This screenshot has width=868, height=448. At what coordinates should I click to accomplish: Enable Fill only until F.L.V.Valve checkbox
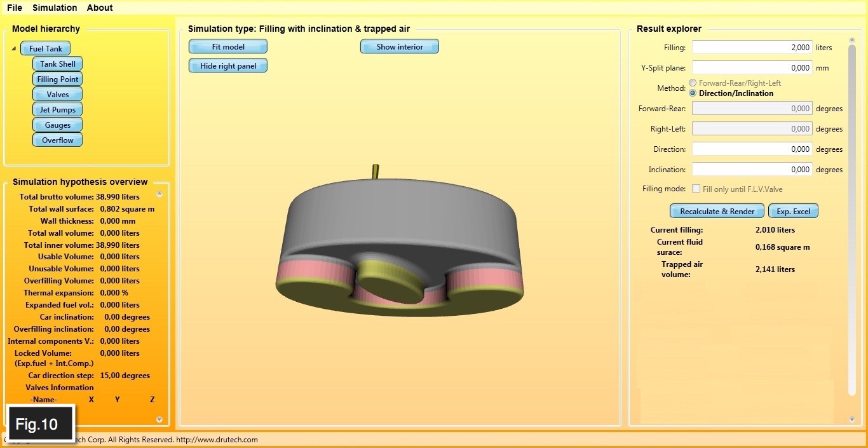(696, 189)
